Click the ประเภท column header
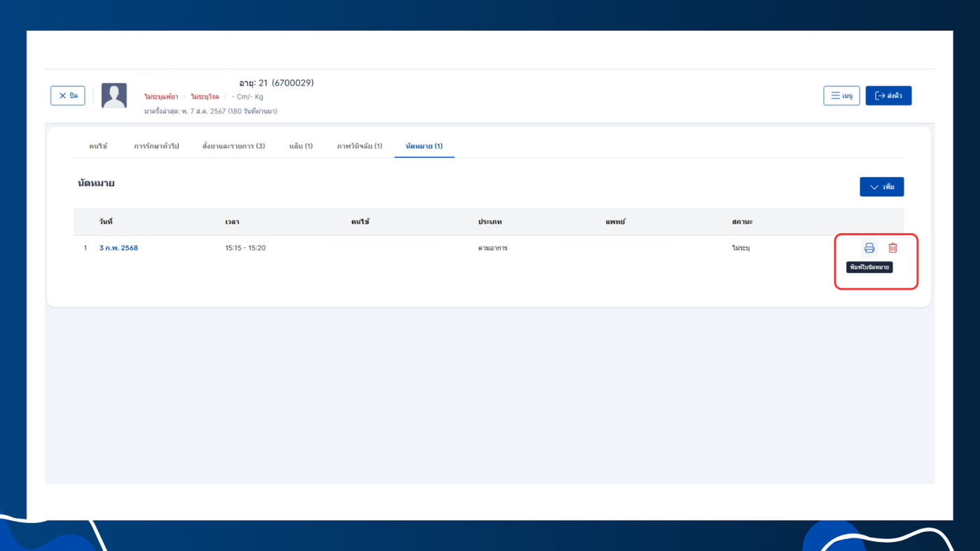 (x=490, y=222)
